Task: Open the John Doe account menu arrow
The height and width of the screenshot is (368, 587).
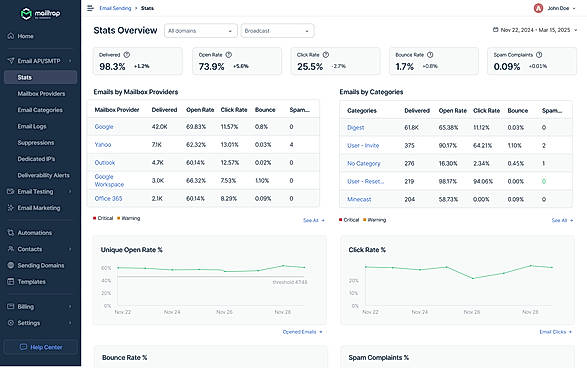Action: [574, 8]
